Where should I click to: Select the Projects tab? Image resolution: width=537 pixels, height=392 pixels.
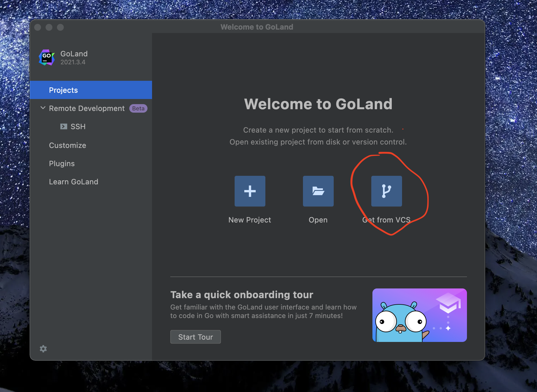(x=91, y=90)
